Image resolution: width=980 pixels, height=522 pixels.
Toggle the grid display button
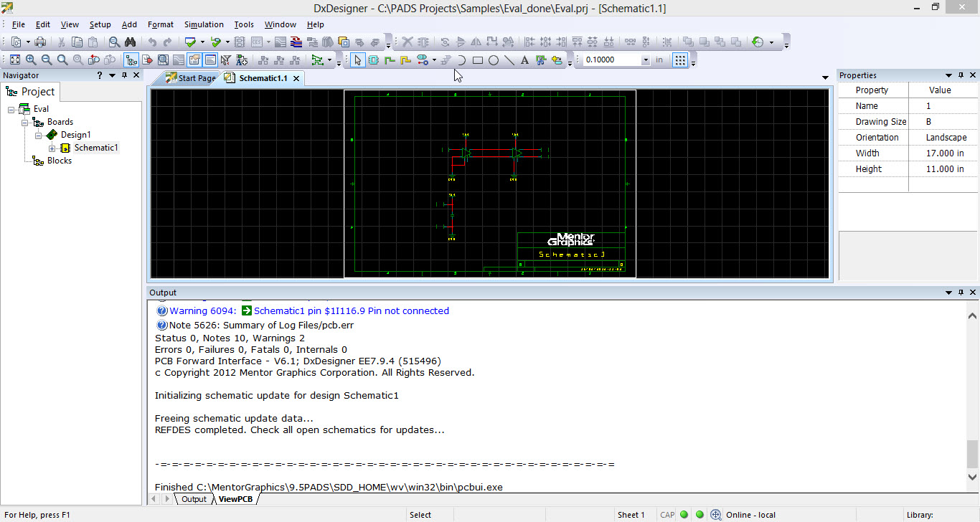pyautogui.click(x=680, y=60)
